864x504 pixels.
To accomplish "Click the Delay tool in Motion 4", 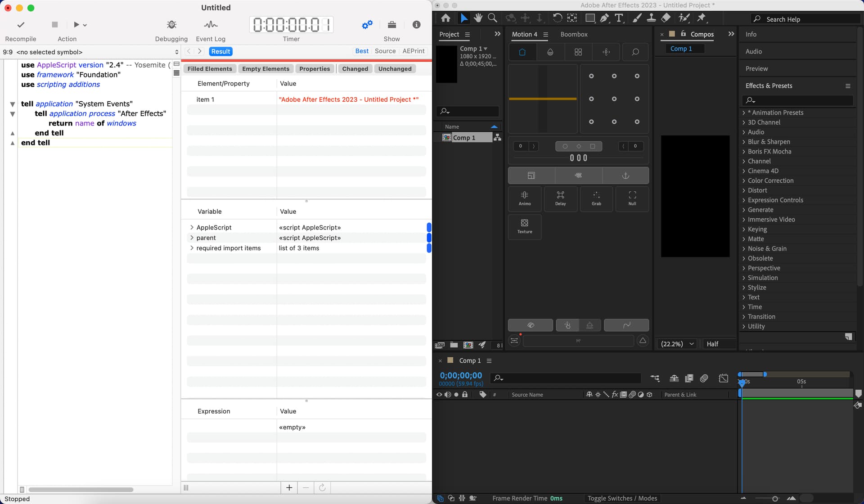I will (560, 198).
